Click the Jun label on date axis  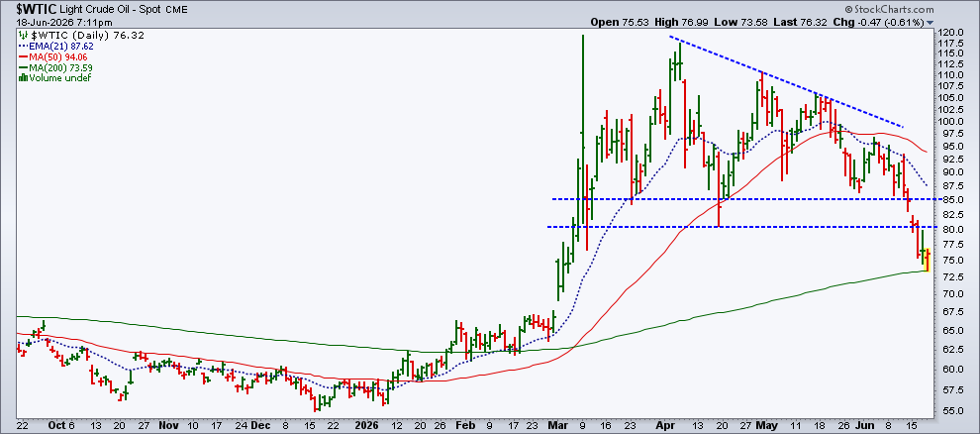click(x=865, y=424)
